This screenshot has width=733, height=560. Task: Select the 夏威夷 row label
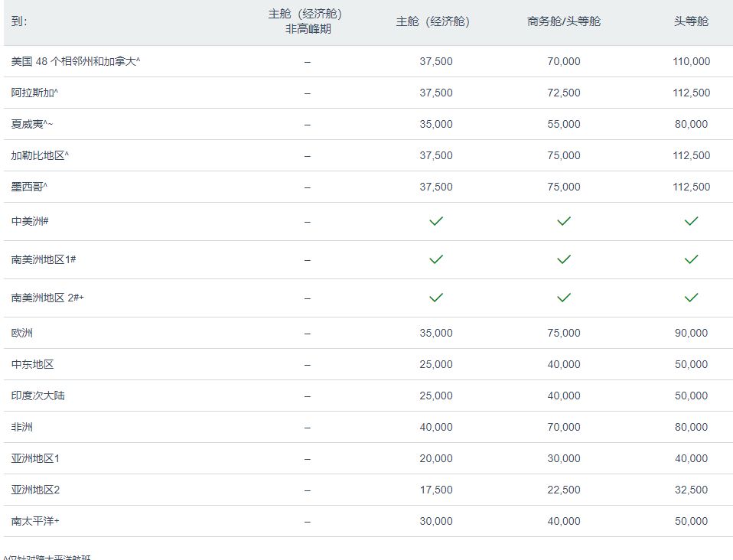(x=32, y=124)
